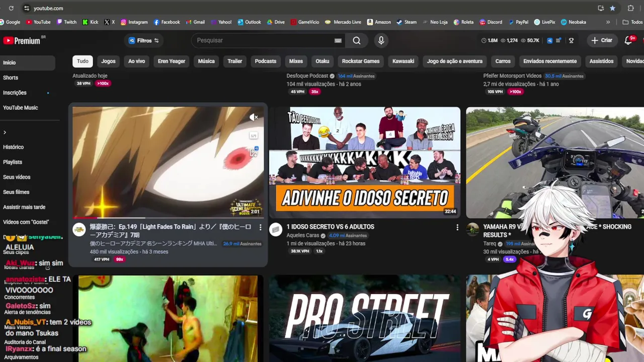The width and height of the screenshot is (644, 362).
Task: Unmute the anime preview video
Action: click(x=254, y=117)
